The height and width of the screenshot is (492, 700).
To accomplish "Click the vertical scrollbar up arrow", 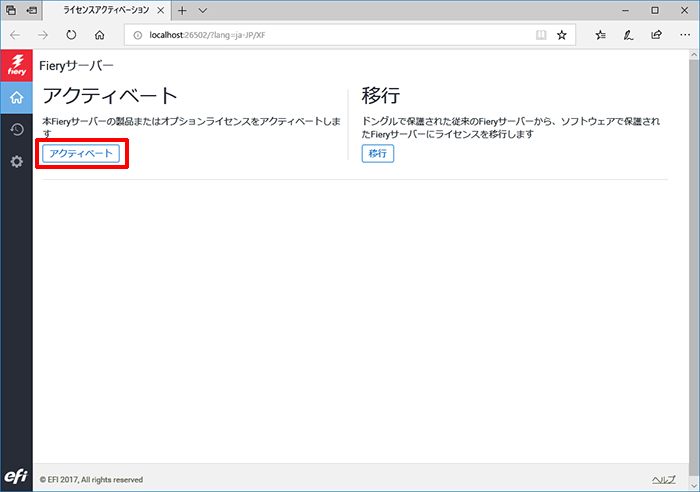I will (694, 54).
